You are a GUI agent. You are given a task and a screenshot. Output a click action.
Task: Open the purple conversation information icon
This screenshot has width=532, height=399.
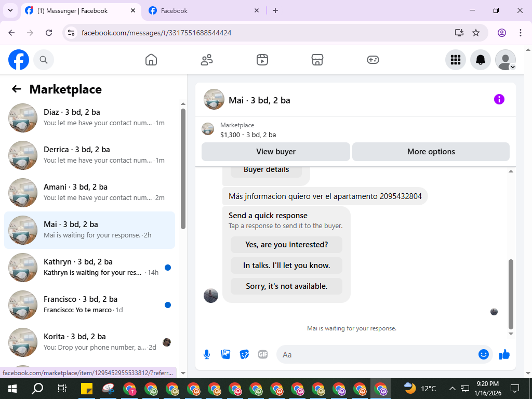tap(499, 99)
